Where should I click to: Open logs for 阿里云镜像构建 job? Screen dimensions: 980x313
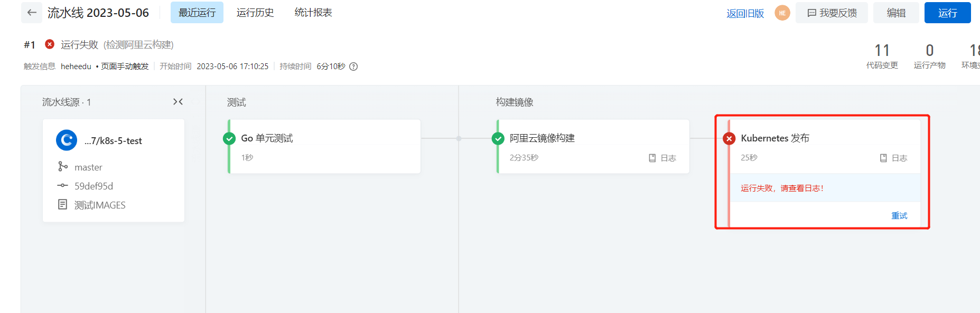662,158
